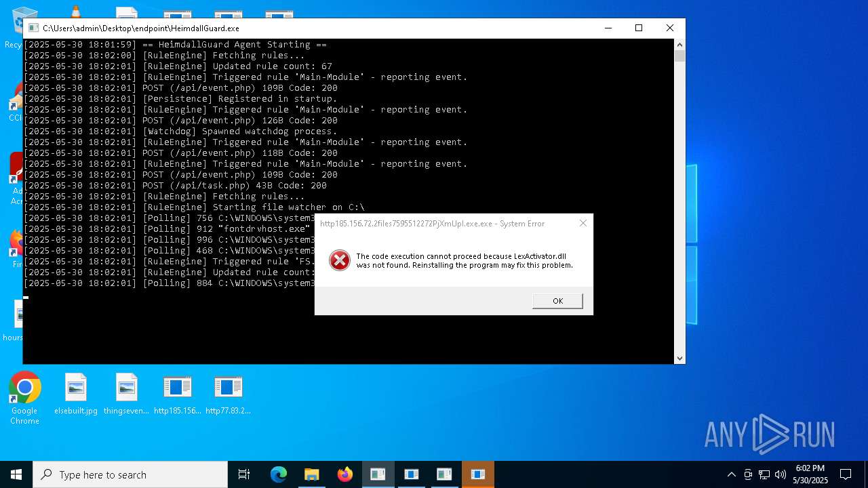The height and width of the screenshot is (488, 868).
Task: Click the log line 'HeimdallGuard Agent Starting'
Action: point(175,45)
